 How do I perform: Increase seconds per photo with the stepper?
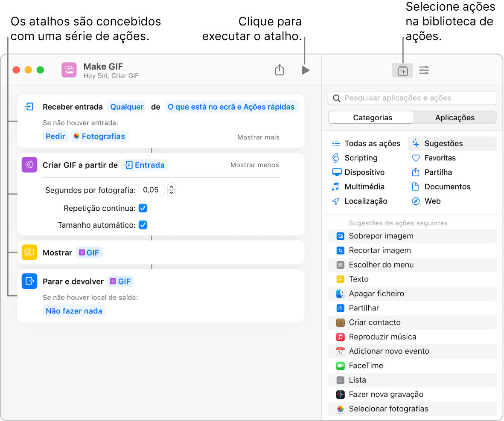click(x=171, y=188)
